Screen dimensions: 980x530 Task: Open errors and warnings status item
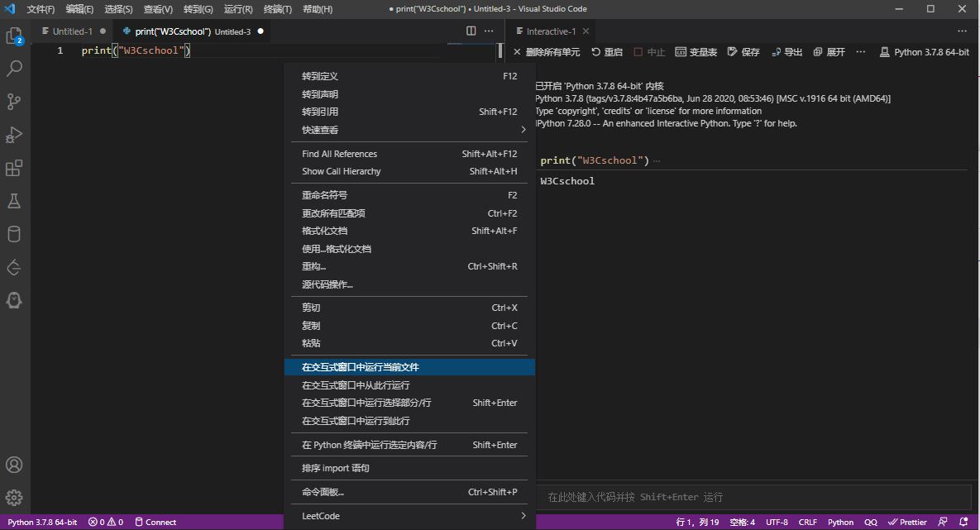pyautogui.click(x=106, y=522)
